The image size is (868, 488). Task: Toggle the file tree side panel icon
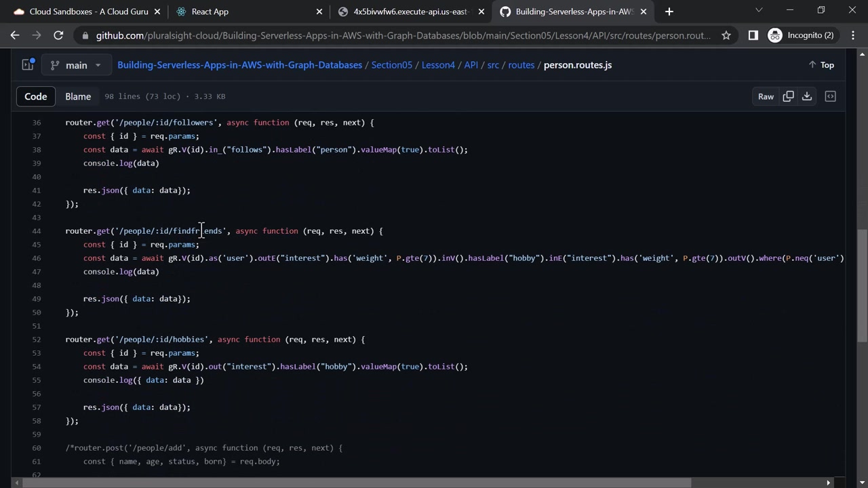pos(28,65)
